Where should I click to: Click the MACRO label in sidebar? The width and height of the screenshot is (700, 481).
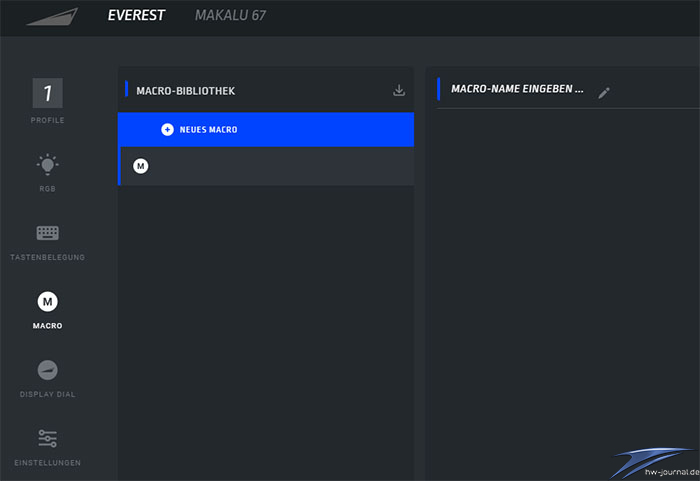pos(47,326)
